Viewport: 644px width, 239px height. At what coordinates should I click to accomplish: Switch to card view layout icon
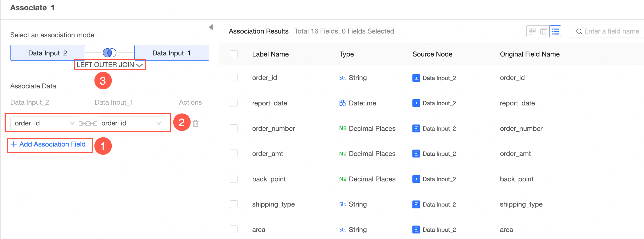click(532, 31)
